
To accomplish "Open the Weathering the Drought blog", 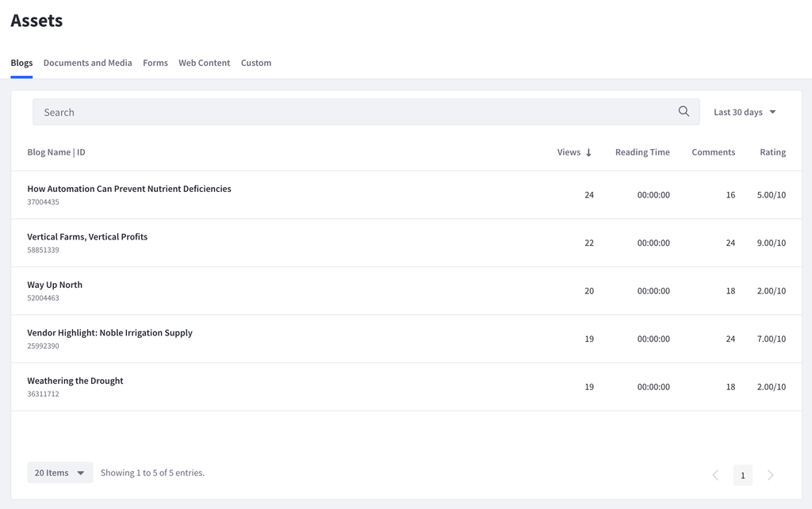I will [x=75, y=381].
